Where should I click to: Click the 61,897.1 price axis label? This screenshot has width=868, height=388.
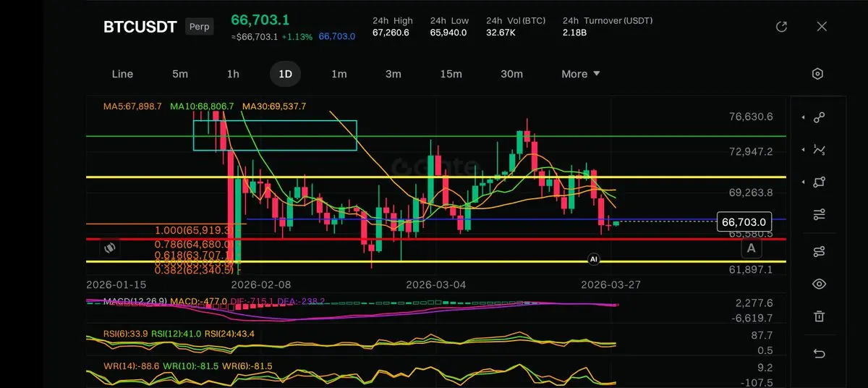click(x=751, y=269)
